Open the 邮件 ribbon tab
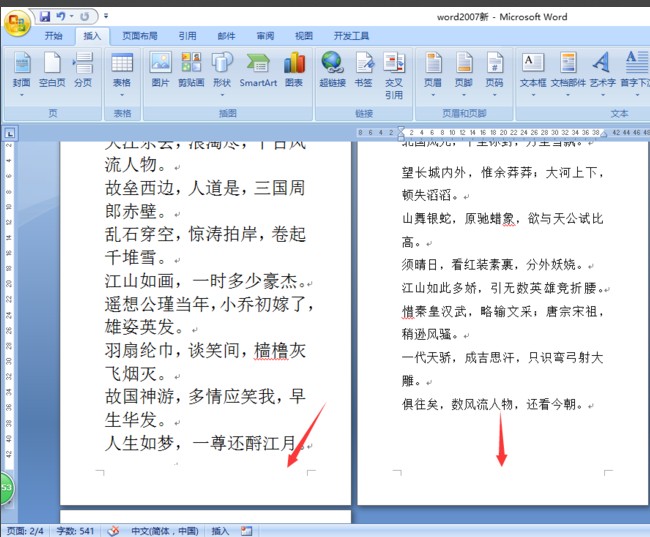 coord(226,36)
